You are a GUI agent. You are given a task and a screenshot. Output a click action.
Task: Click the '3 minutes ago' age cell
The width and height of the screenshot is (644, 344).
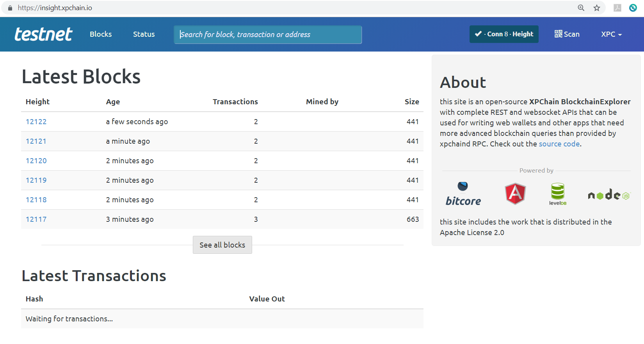130,219
